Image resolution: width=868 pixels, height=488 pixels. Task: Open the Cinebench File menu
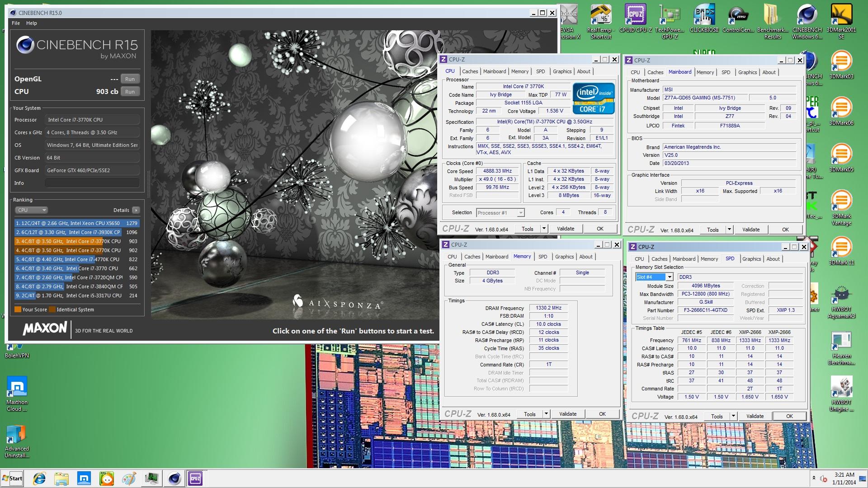tap(16, 23)
